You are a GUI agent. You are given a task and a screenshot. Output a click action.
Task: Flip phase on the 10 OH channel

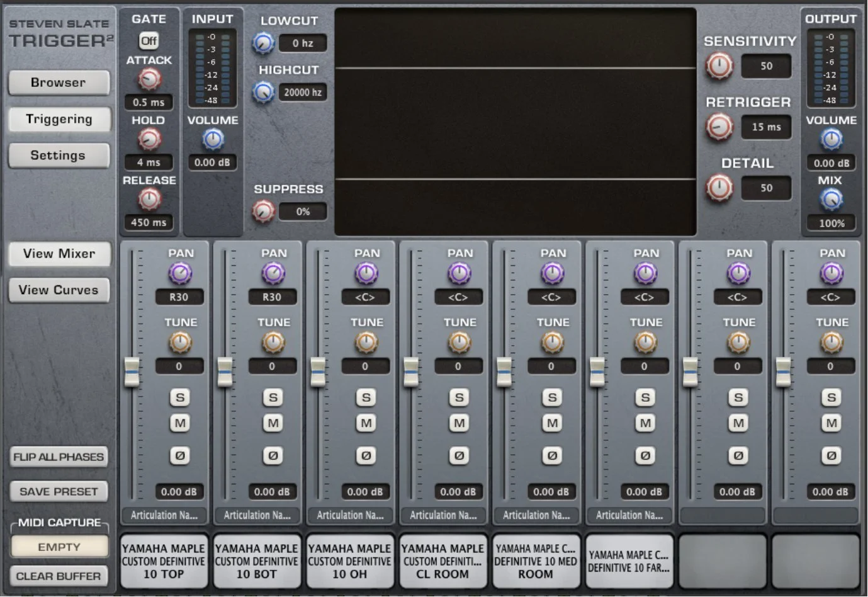coord(366,455)
